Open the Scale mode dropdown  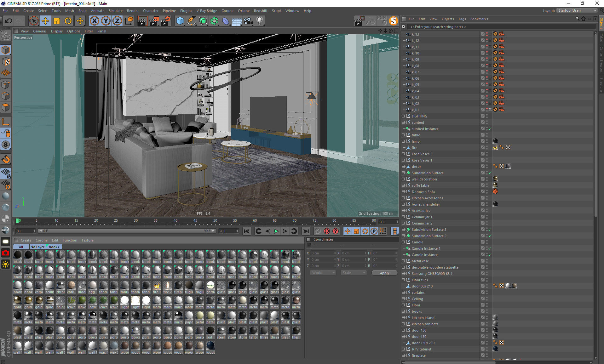click(x=353, y=273)
